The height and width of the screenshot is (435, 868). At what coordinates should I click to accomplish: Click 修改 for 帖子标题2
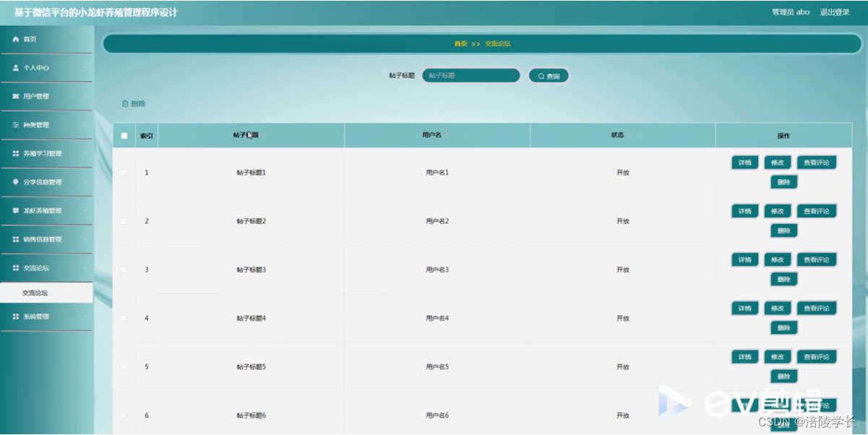click(x=778, y=211)
